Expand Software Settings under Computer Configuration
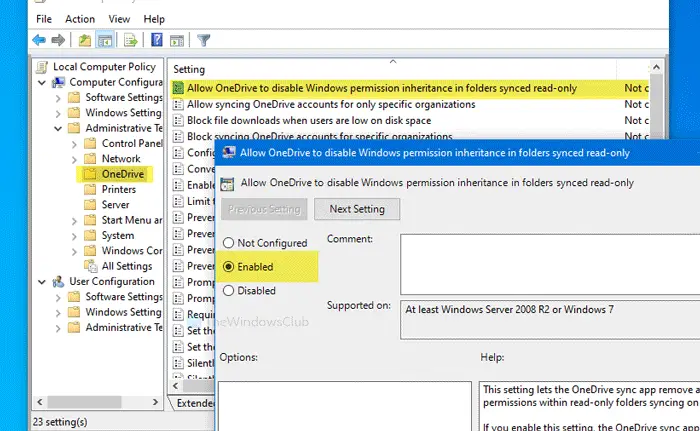The image size is (700, 431). tap(58, 98)
